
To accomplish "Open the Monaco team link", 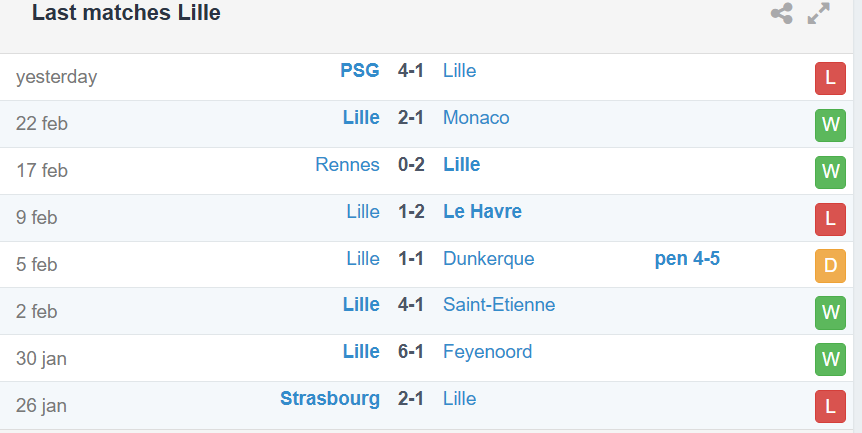I will point(476,118).
